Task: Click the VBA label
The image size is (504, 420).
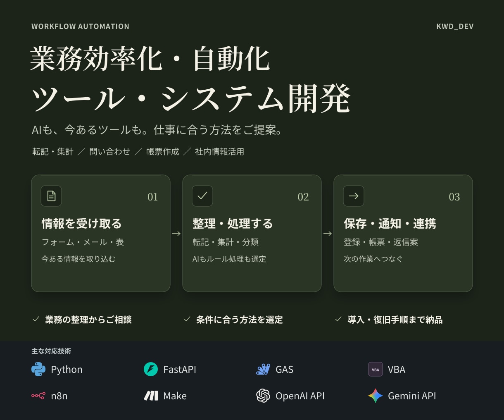Action: click(x=397, y=370)
